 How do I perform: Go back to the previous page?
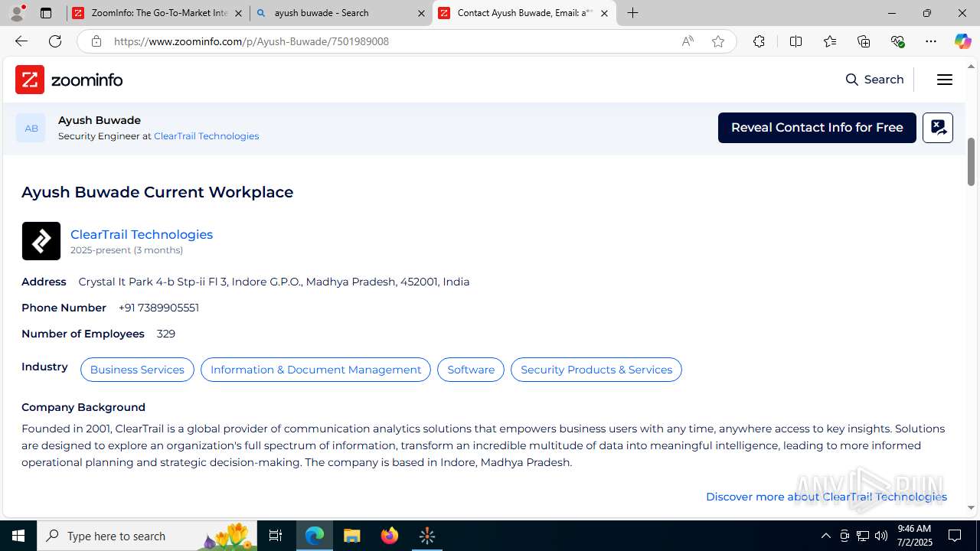click(21, 41)
